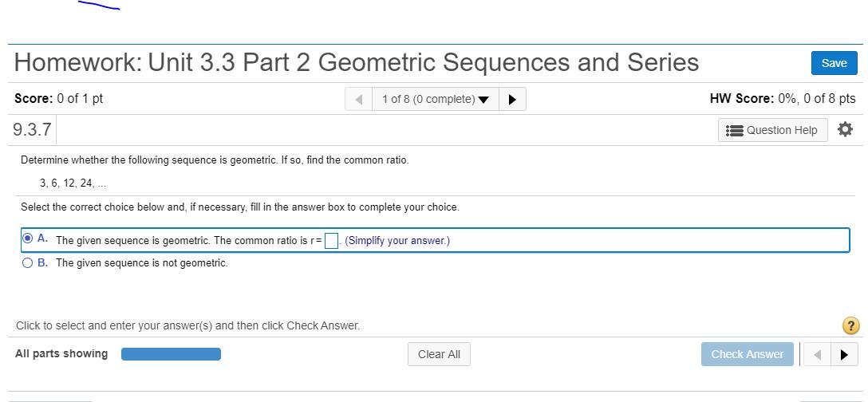Go to previous question using top left arrow
Viewport: 868px width, 402px height.
(359, 99)
